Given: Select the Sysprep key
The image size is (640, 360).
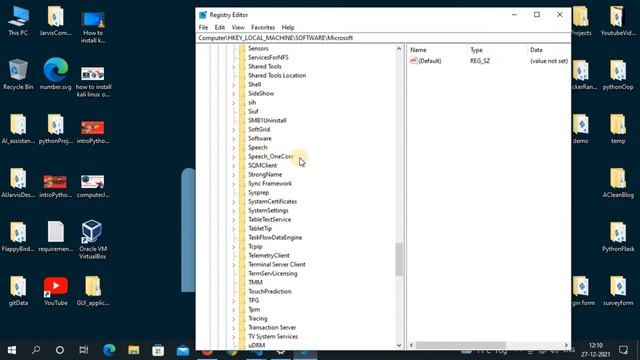Looking at the screenshot, I should (x=258, y=192).
